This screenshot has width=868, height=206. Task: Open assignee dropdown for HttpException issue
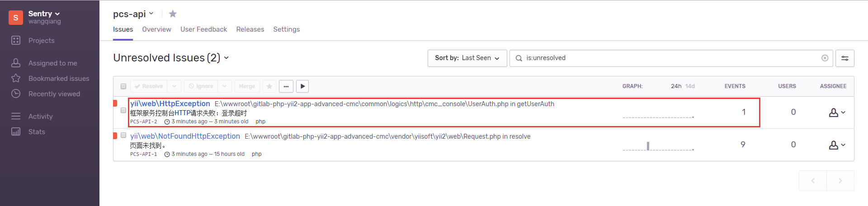click(837, 112)
